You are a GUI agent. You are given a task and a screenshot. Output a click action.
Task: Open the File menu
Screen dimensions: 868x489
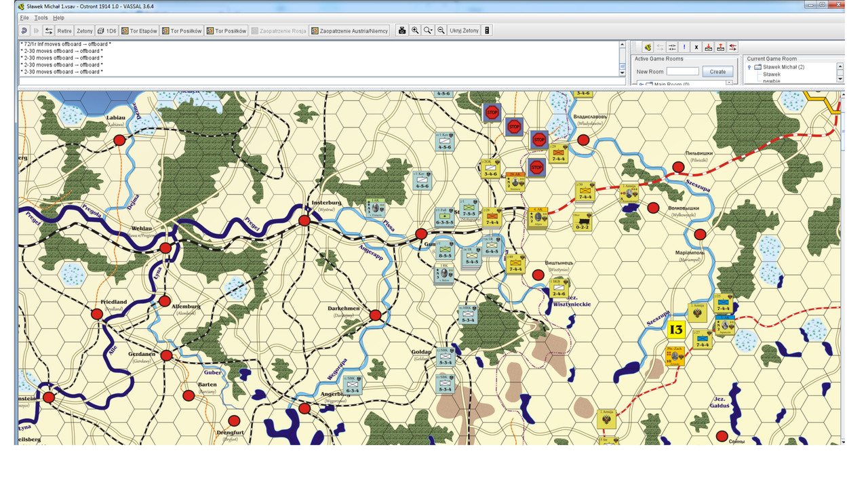pos(24,18)
